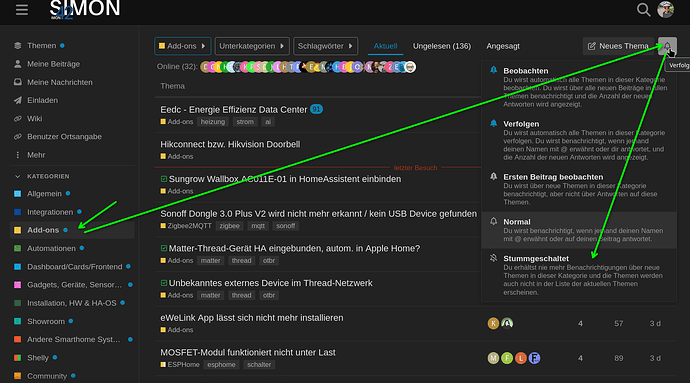Screen dimensions: 690x383
Task: Open the Unterkategorien dropdown
Action: [252, 46]
